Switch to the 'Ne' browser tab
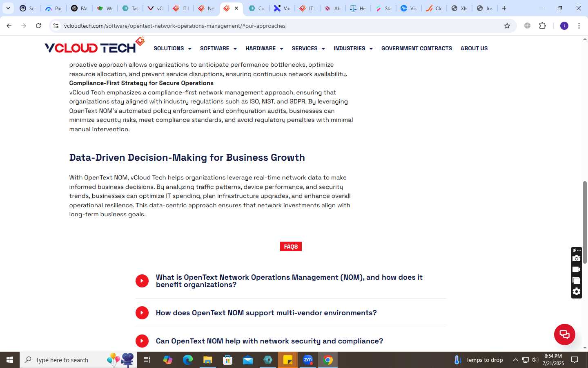Viewport: 588px width, 368px height. click(x=206, y=8)
